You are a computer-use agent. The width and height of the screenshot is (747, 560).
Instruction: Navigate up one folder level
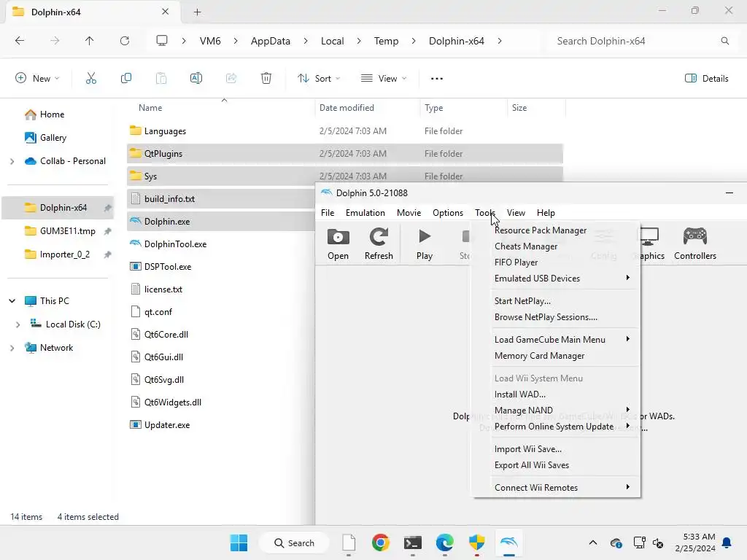click(x=89, y=41)
